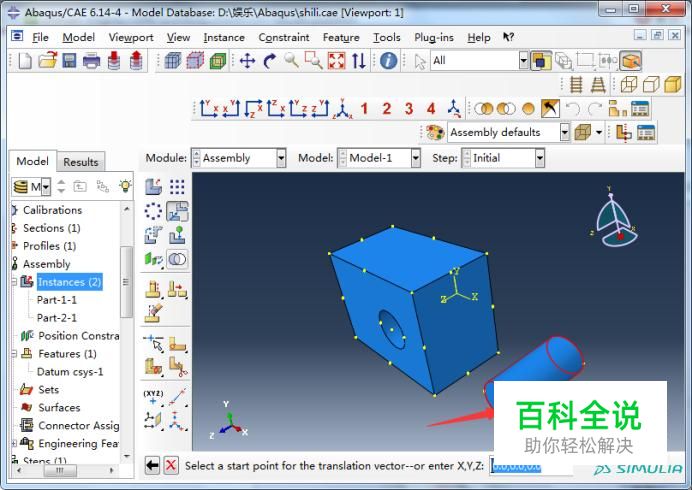Open the File menu
Image resolution: width=692 pixels, height=490 pixels.
pos(40,38)
